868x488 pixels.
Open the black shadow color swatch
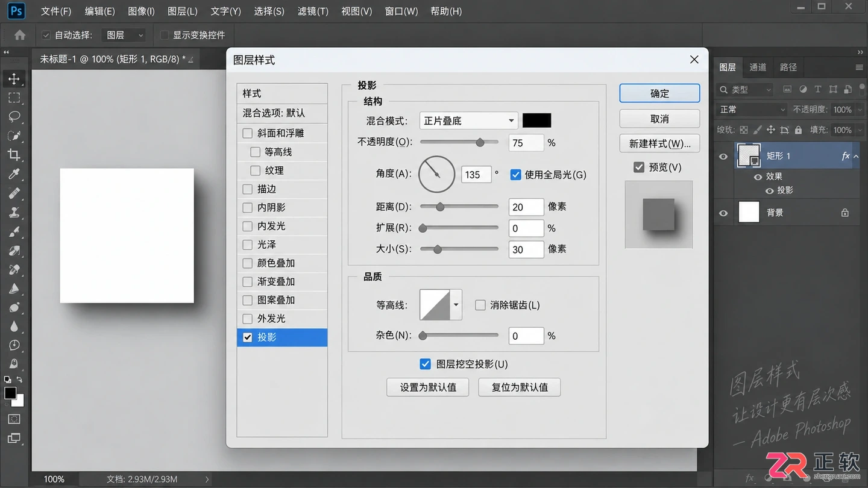tap(536, 120)
